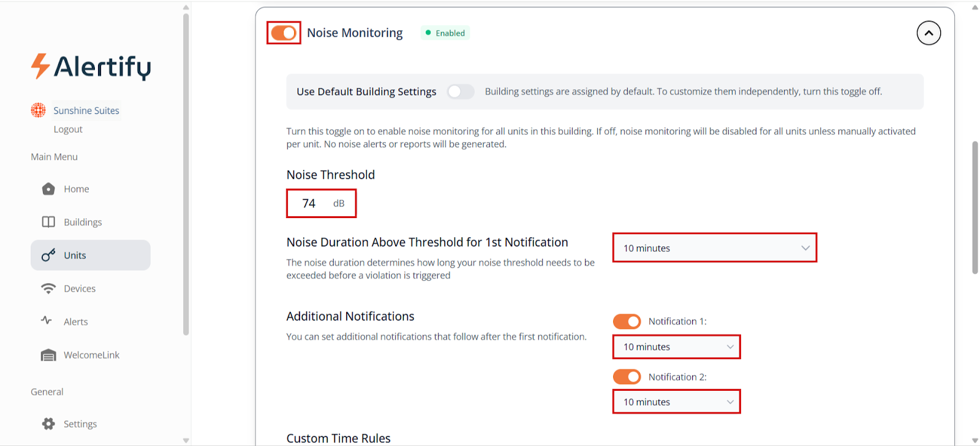Turn on Use Default Building Settings

click(461, 92)
